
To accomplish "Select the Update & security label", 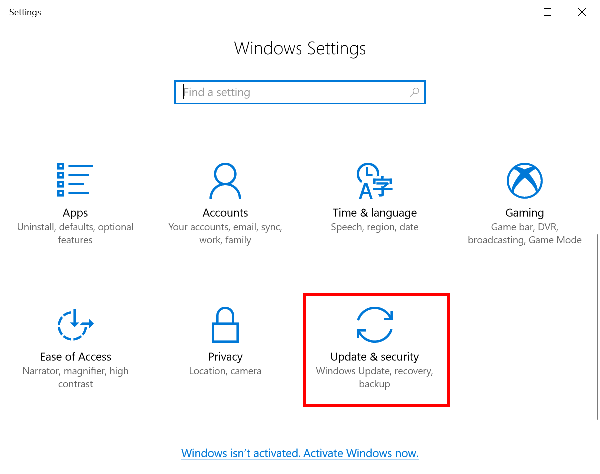I will click(375, 357).
